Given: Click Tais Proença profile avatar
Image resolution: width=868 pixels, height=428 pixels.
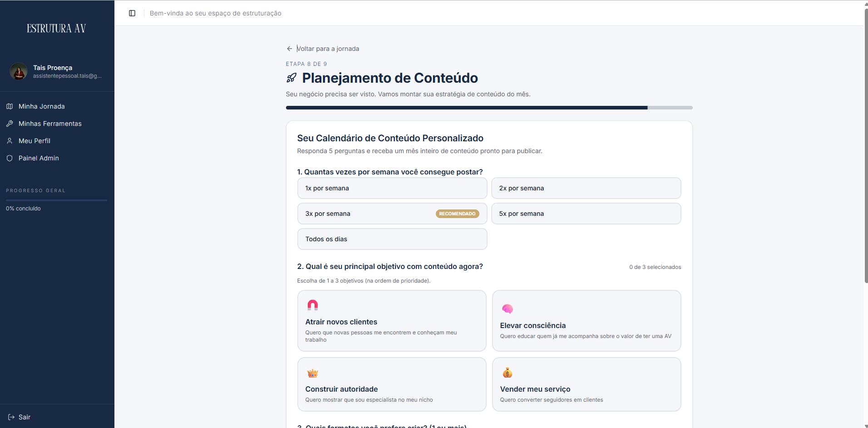Looking at the screenshot, I should [x=19, y=71].
